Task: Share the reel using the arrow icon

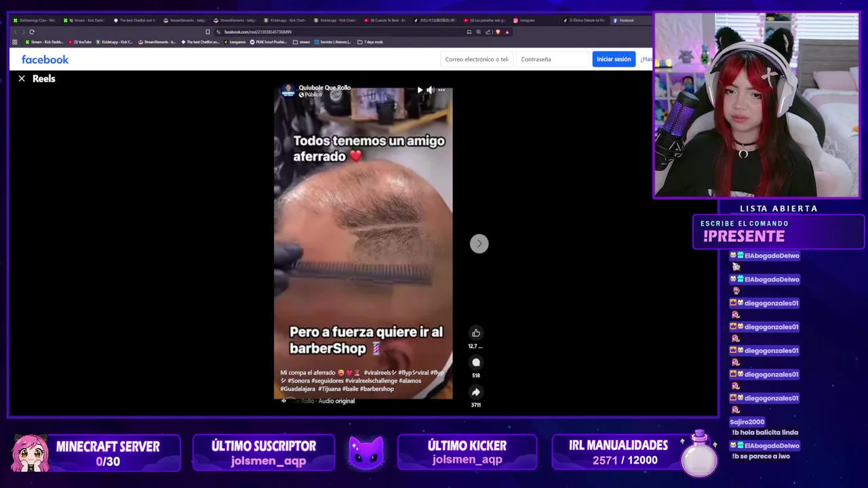Action: 476,392
